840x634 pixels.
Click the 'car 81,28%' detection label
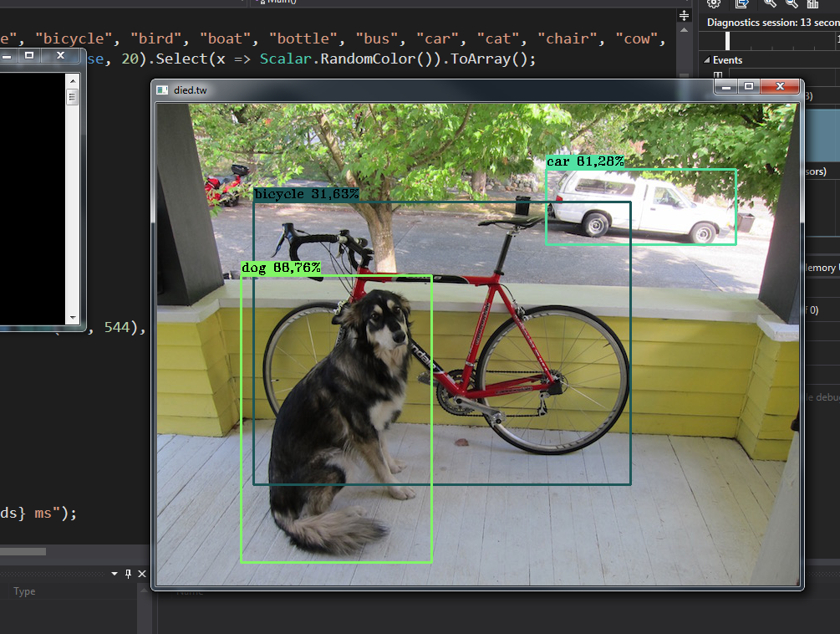coord(585,161)
